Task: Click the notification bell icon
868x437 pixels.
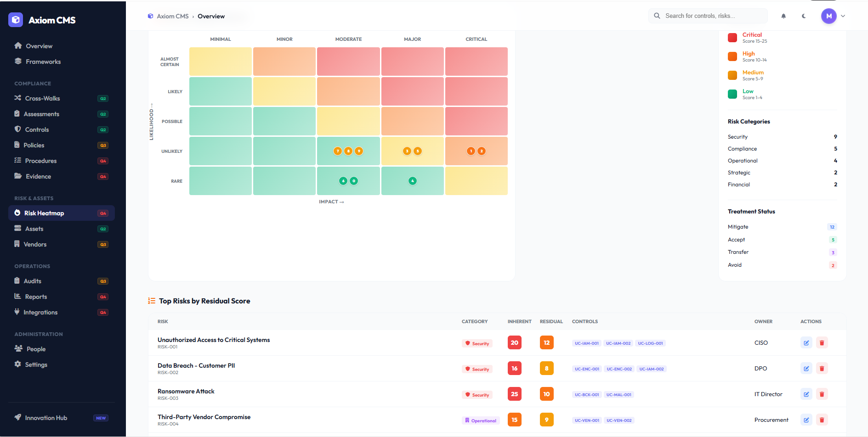Action: point(783,16)
